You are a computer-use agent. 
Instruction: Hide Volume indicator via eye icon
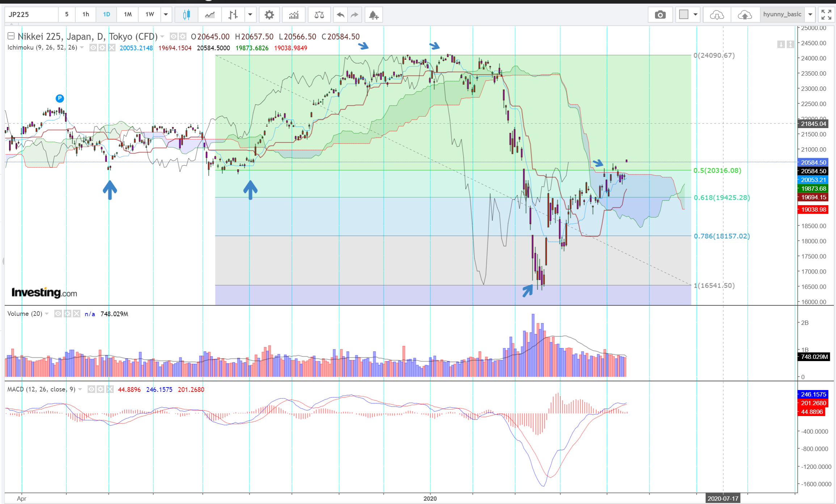pyautogui.click(x=58, y=314)
